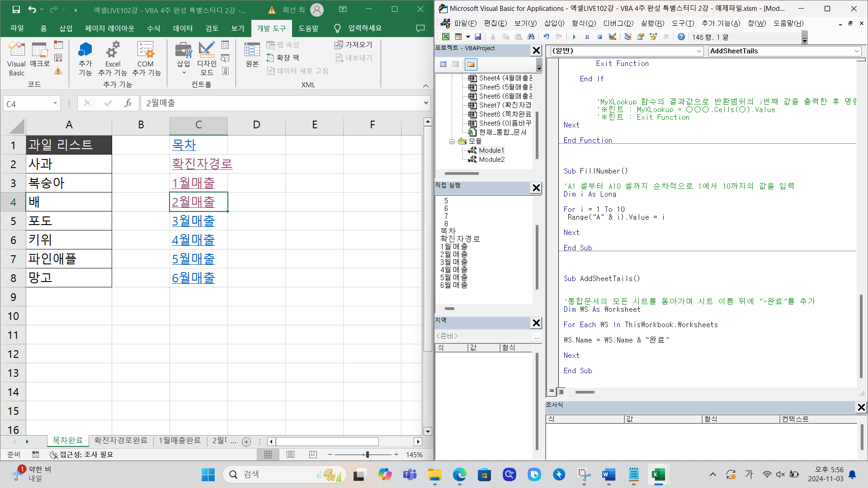
Task: Click the Save icon in VBA toolbar
Action: [x=478, y=37]
